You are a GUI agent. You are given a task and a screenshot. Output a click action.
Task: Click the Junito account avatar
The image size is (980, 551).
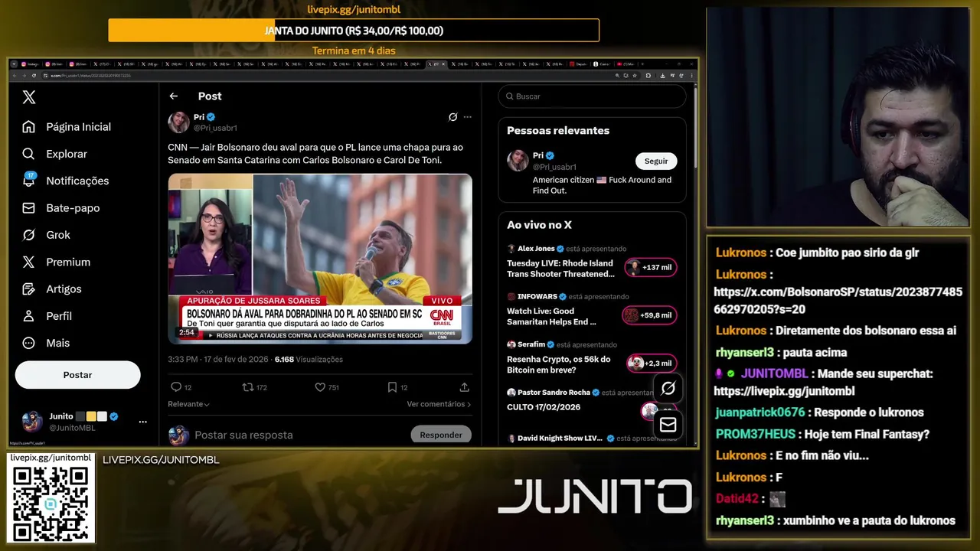tap(32, 422)
